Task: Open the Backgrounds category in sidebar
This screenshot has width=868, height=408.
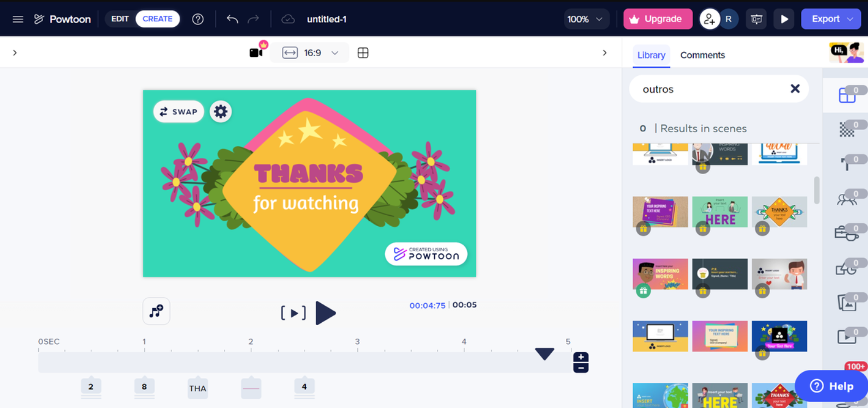Action: tap(847, 130)
